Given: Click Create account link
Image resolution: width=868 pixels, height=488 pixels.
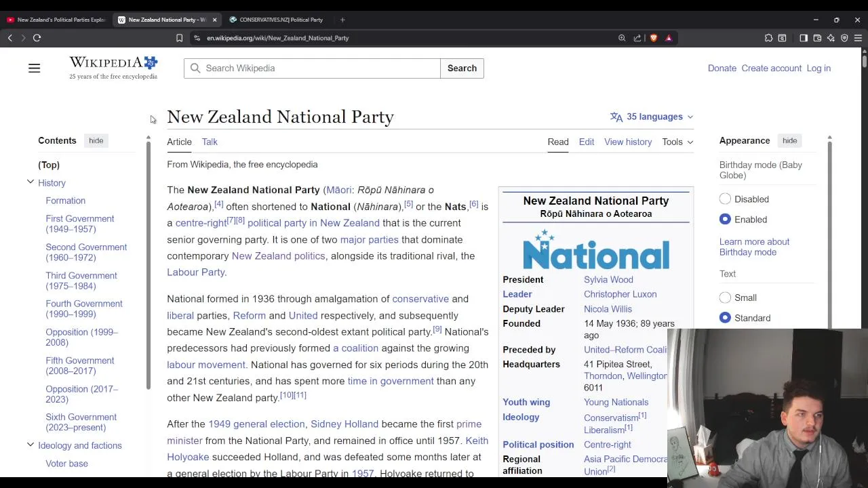Looking at the screenshot, I should 772,68.
